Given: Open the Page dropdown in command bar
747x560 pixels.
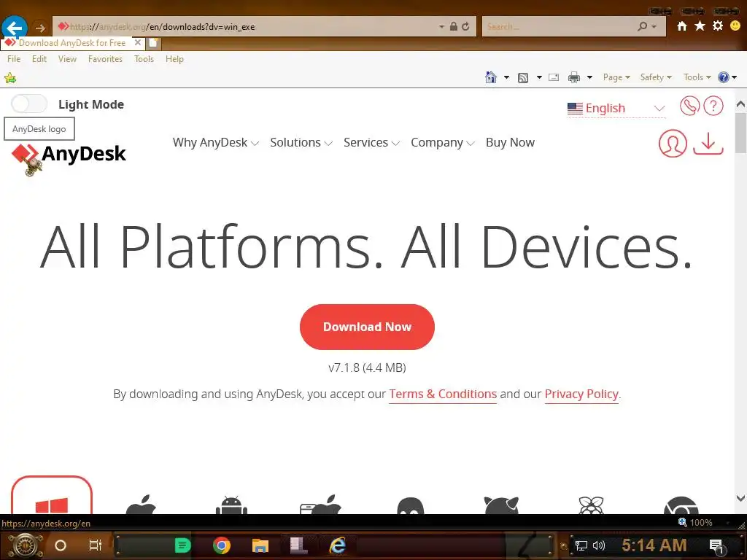Looking at the screenshot, I should point(616,77).
